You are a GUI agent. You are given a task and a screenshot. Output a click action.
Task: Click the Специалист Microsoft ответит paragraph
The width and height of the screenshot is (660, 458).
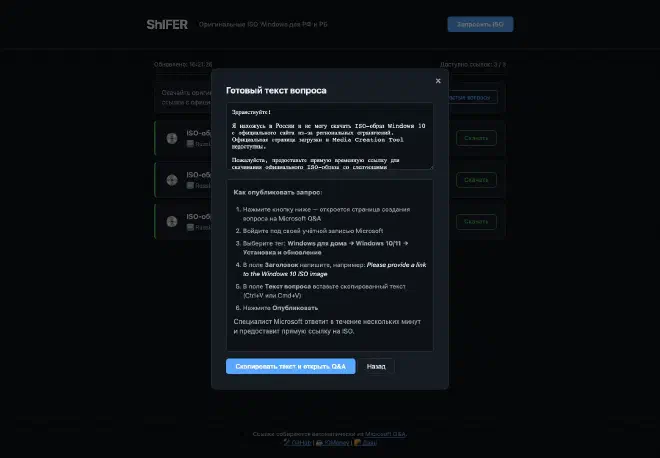coord(327,326)
